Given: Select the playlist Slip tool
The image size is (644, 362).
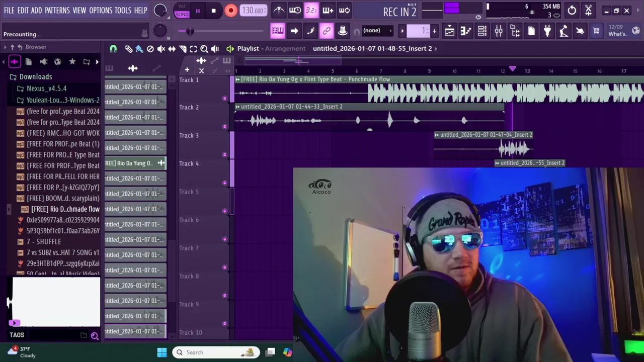Looking at the screenshot, I should click(172, 49).
